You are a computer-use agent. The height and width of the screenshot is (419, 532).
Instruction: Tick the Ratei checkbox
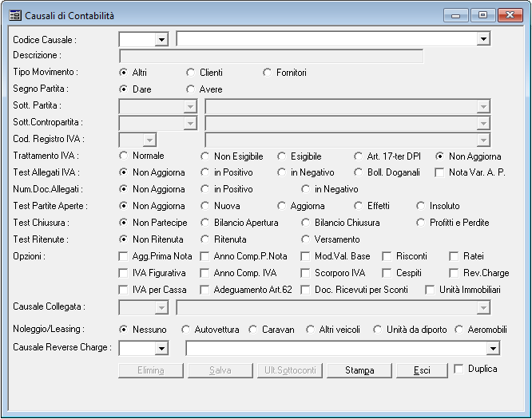click(454, 256)
